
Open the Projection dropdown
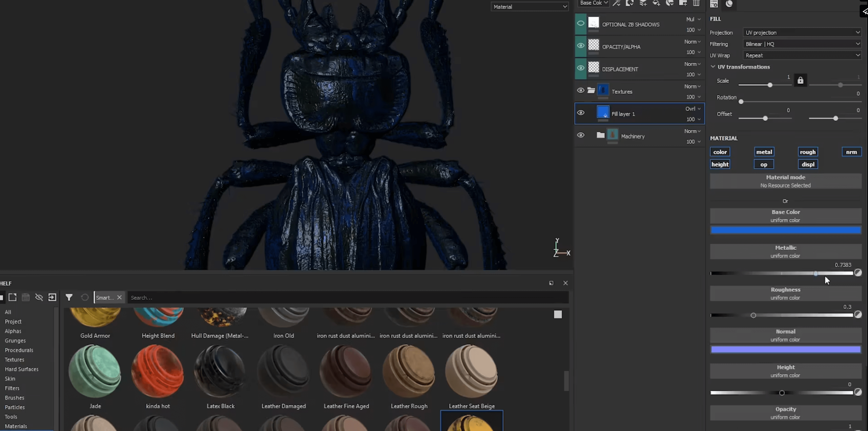802,32
